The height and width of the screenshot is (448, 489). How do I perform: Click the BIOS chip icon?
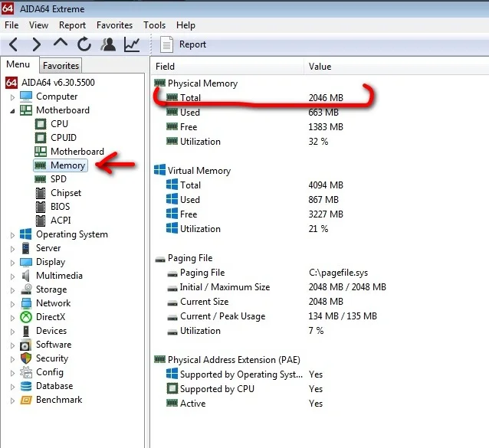(x=41, y=207)
